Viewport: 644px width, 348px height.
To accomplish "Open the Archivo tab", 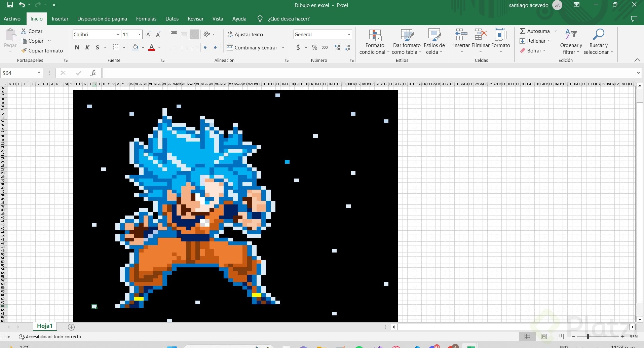I will tap(12, 19).
